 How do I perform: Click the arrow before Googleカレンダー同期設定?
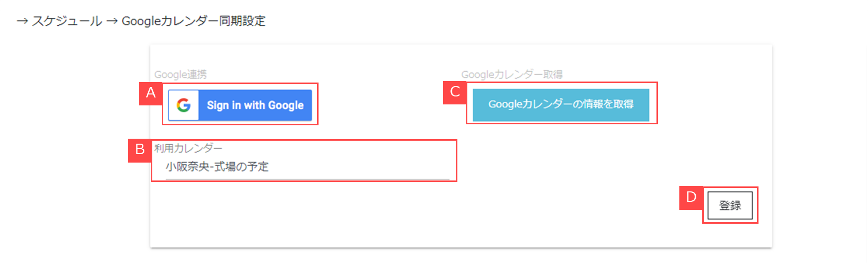[x=111, y=21]
